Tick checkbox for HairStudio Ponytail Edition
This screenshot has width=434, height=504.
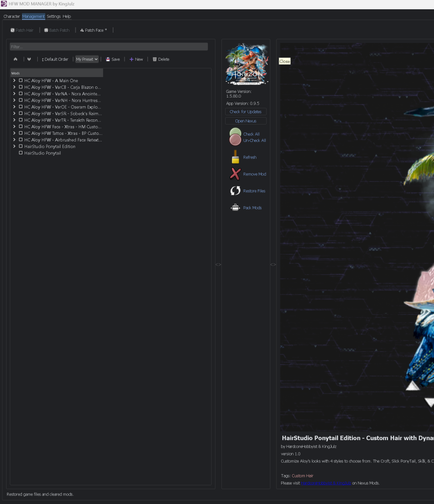point(21,146)
